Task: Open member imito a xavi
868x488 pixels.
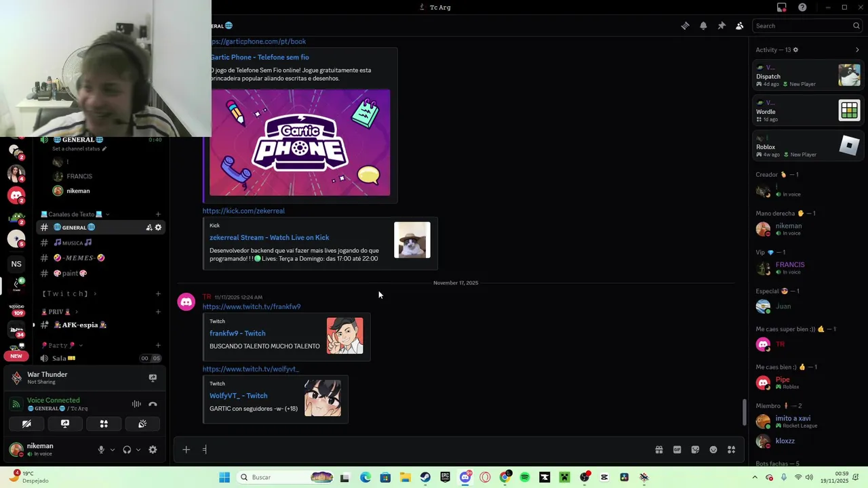Action: click(x=808, y=422)
